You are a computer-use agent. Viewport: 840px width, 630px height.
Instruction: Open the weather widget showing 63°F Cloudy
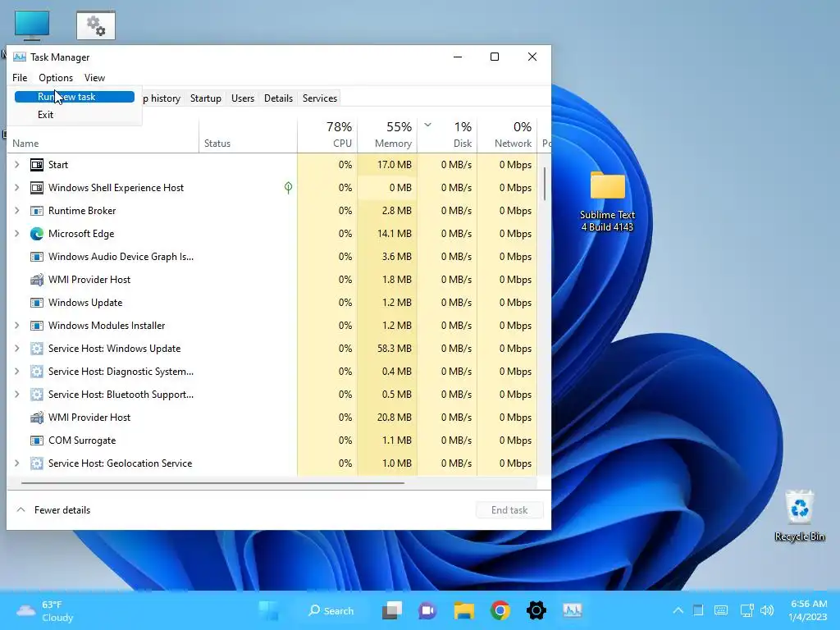[45, 611]
